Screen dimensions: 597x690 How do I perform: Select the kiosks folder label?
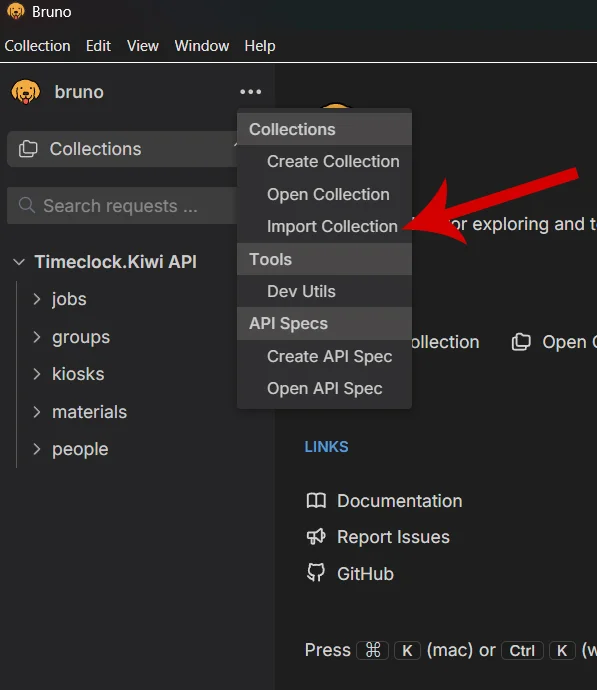point(78,374)
